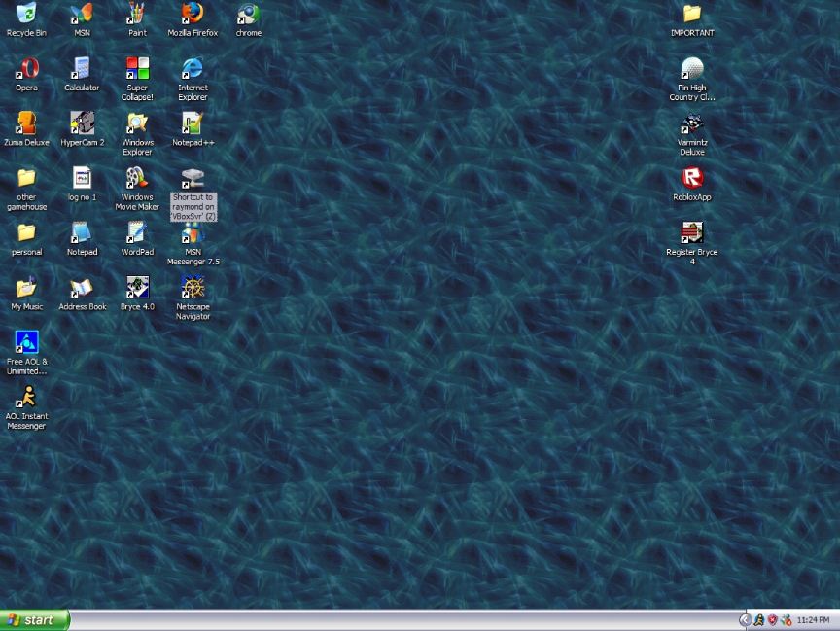Select the Notepad++ desktop icon
Viewport: 840px width, 631px height.
[x=192, y=123]
